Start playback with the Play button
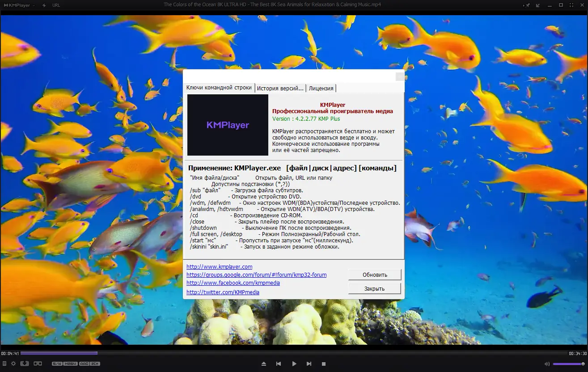The height and width of the screenshot is (372, 588). pos(294,364)
